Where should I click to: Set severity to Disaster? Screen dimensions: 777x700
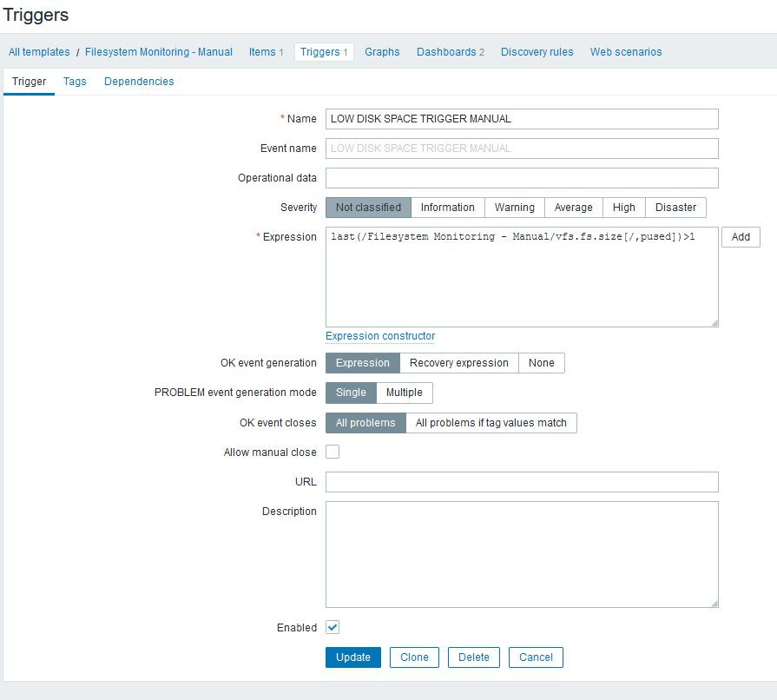(675, 208)
